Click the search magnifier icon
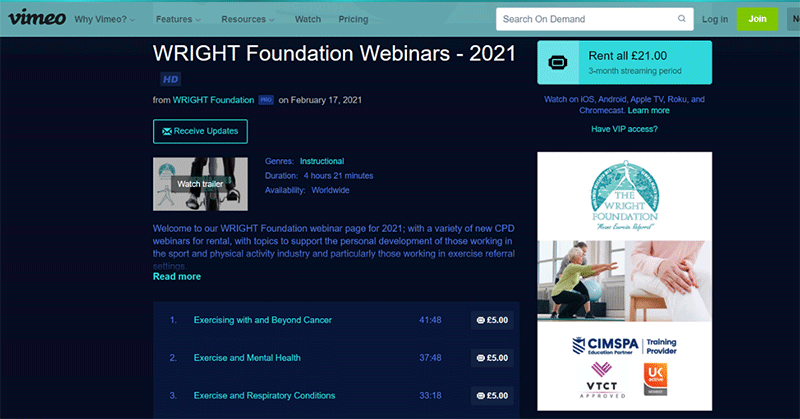 tap(682, 19)
